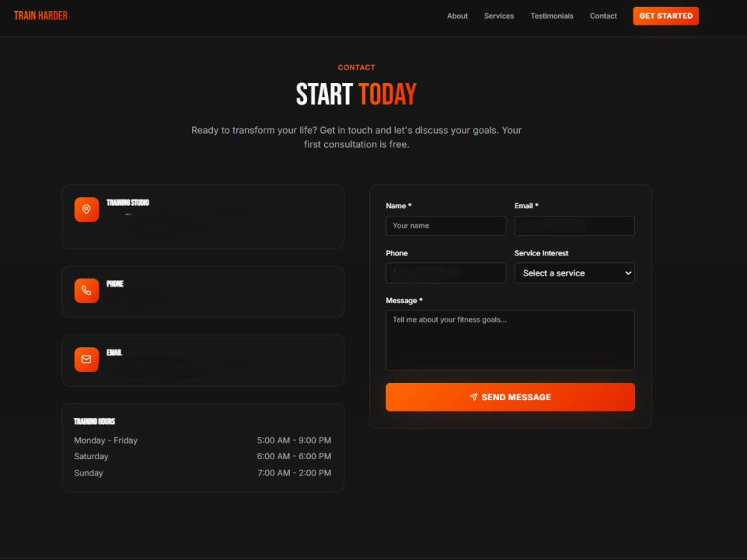The width and height of the screenshot is (747, 560).
Task: Jump to Testimonials section
Action: click(x=552, y=16)
